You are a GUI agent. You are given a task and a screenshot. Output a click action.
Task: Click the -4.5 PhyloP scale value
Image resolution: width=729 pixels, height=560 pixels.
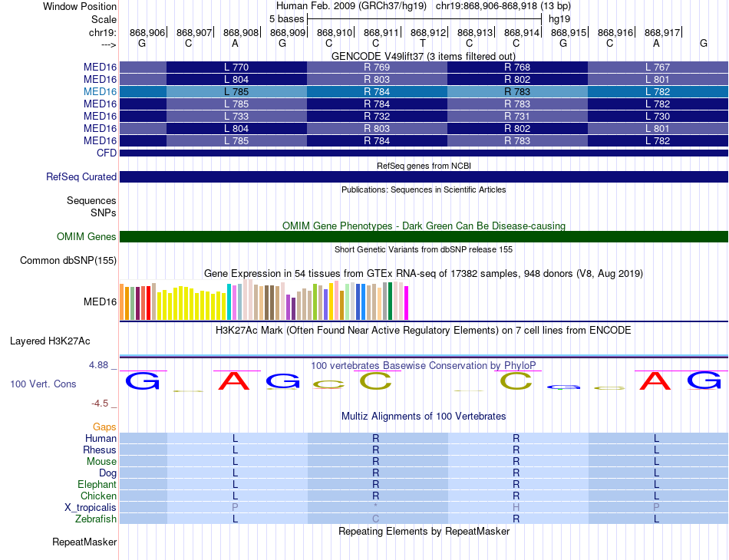100,404
